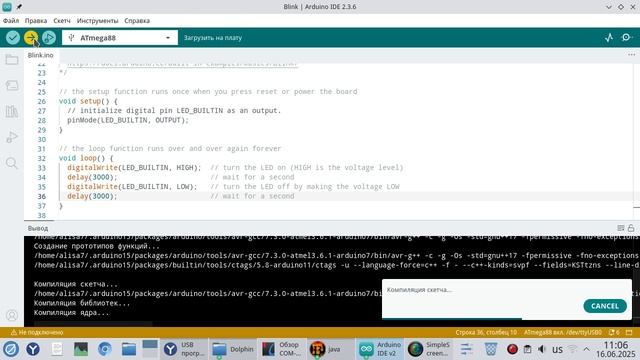The width and height of the screenshot is (640, 360).
Task: Open the application launcher in taskbar
Action: 11,349
